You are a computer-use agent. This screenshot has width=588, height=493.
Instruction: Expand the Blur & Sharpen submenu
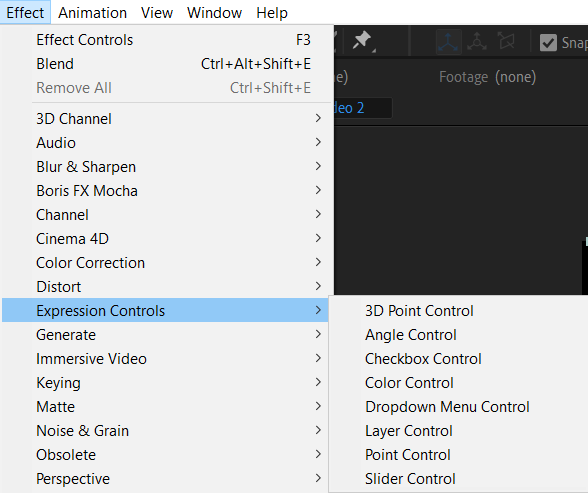165,166
